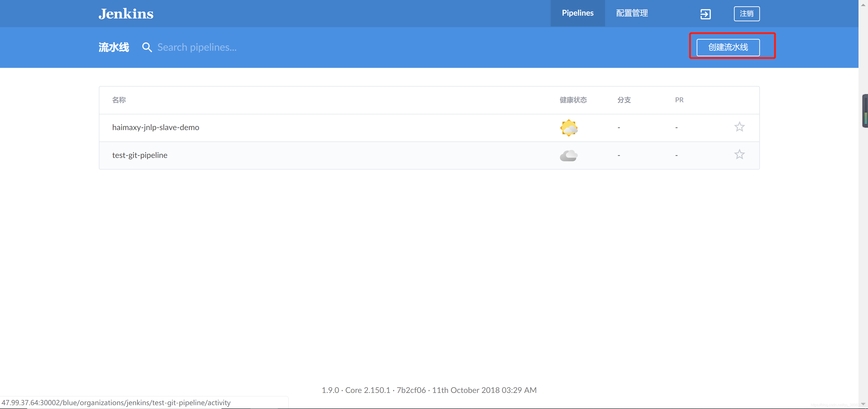The height and width of the screenshot is (409, 868).
Task: Click the PR column header
Action: (x=679, y=100)
